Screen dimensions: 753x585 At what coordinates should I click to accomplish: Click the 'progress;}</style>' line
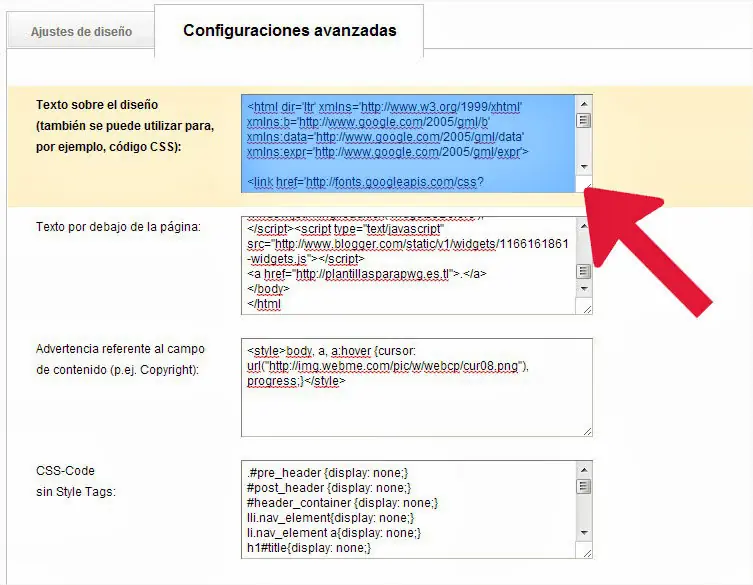(x=296, y=381)
